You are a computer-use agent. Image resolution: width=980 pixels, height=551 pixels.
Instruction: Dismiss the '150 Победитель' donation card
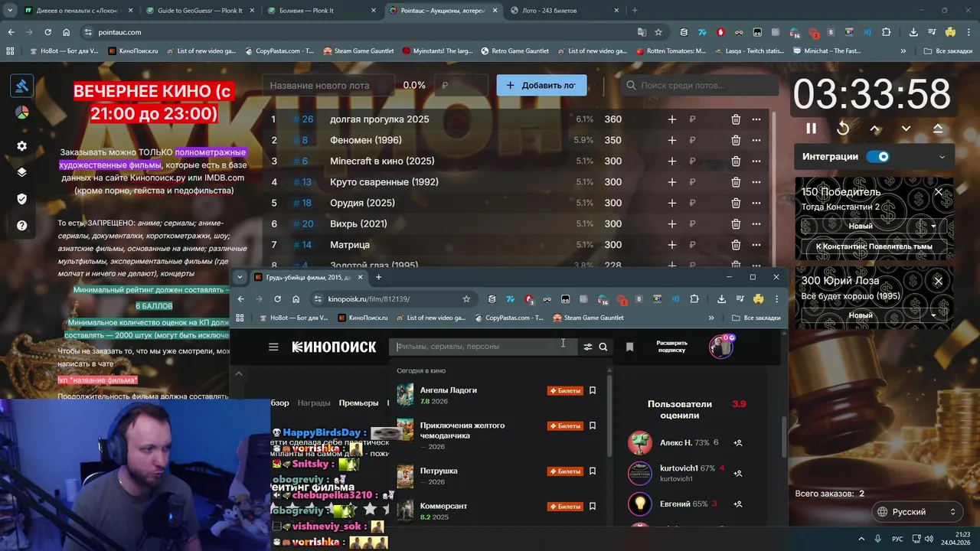click(x=939, y=192)
